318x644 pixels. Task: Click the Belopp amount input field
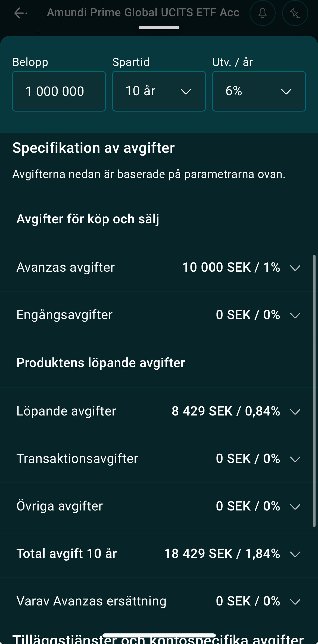coord(59,91)
